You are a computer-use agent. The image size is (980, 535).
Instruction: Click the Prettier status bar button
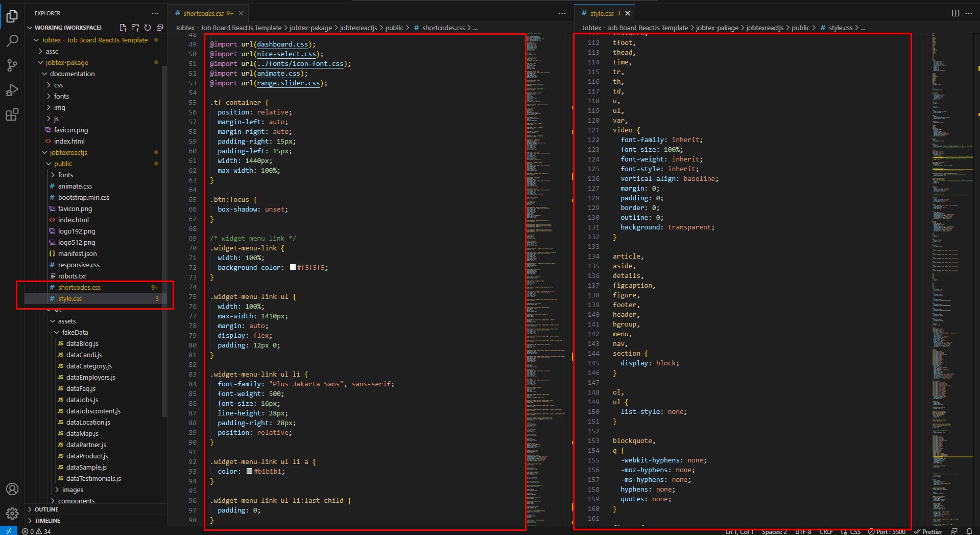[x=928, y=531]
